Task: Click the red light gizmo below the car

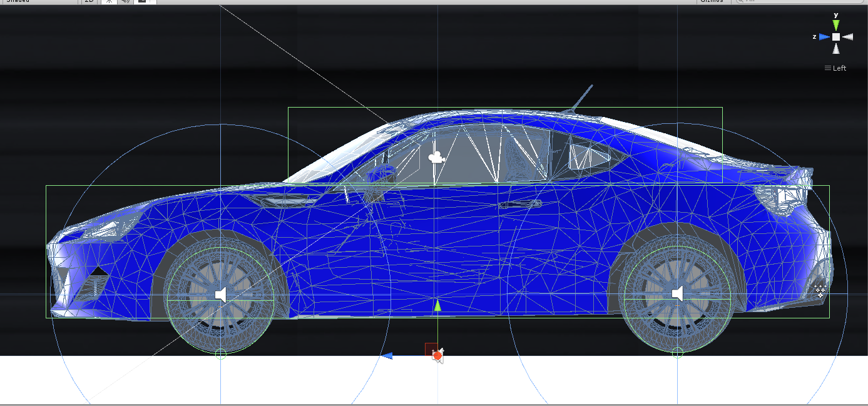Action: [x=437, y=355]
